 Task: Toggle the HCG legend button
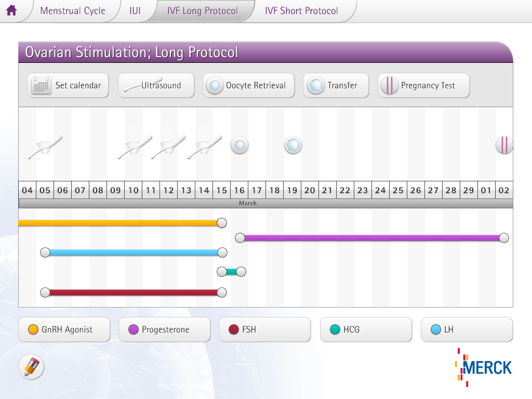click(366, 329)
